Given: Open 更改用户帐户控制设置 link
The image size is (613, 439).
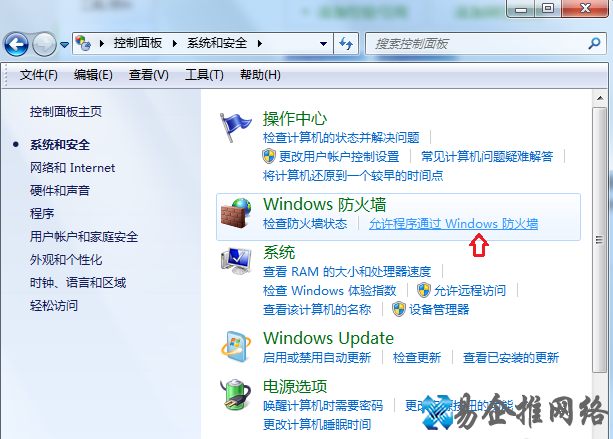Looking at the screenshot, I should pos(338,156).
